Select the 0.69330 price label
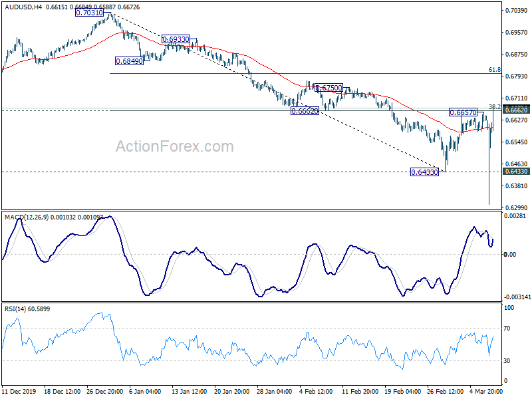Viewport: 532px width, 399px height. [176, 39]
